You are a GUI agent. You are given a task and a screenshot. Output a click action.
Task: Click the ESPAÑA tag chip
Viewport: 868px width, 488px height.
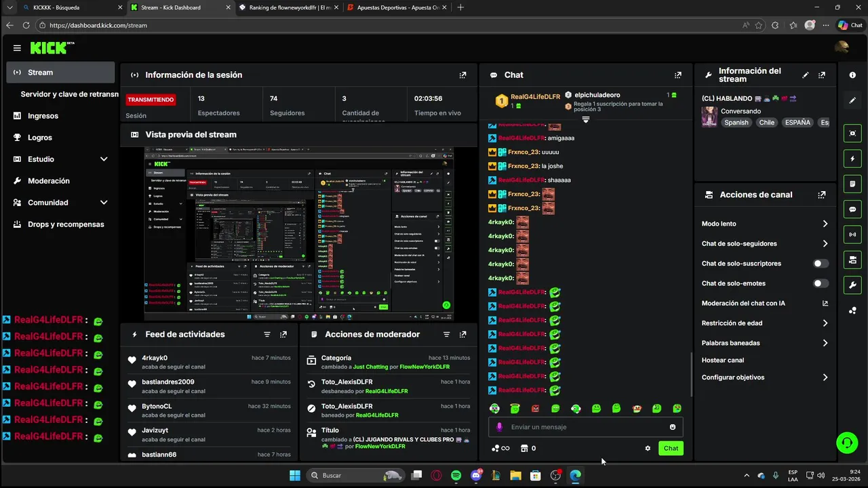pos(798,123)
